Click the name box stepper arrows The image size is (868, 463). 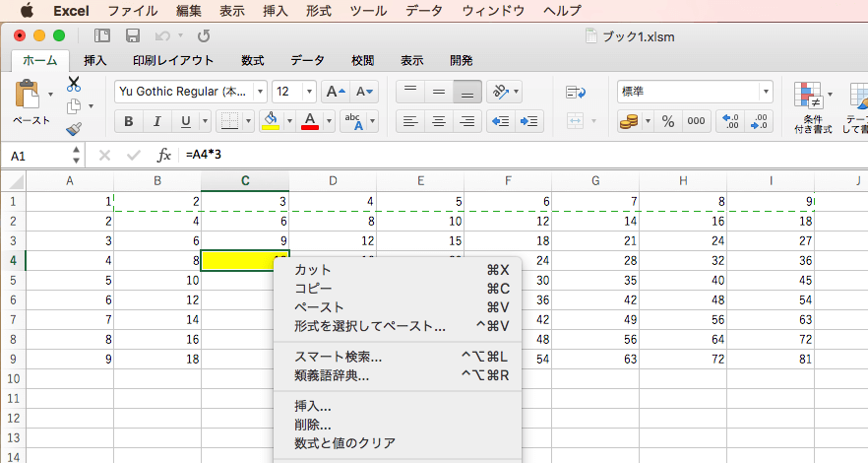pyautogui.click(x=76, y=156)
